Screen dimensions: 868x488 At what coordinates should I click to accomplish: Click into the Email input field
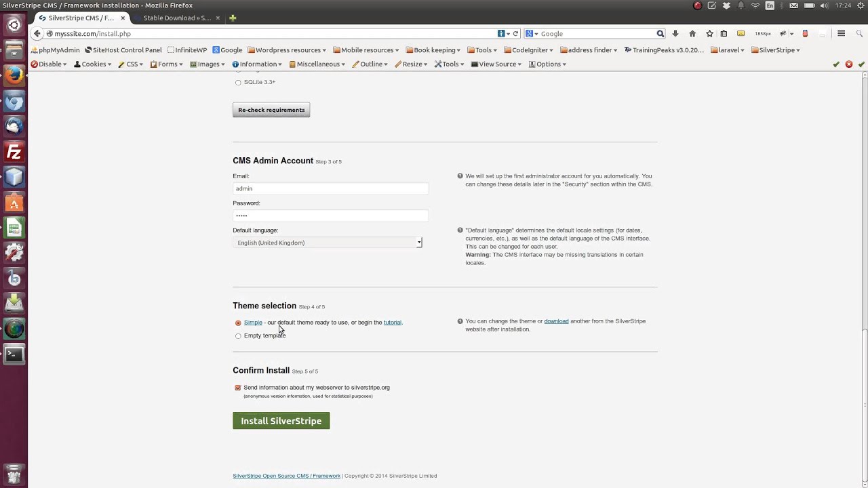coord(331,188)
